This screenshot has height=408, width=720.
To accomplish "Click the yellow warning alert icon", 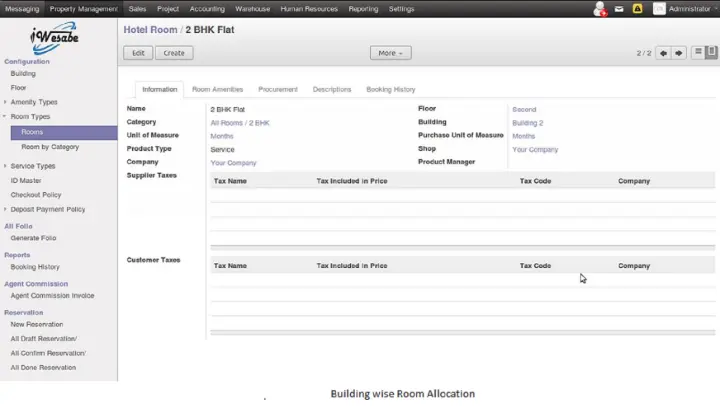I will pyautogui.click(x=637, y=9).
